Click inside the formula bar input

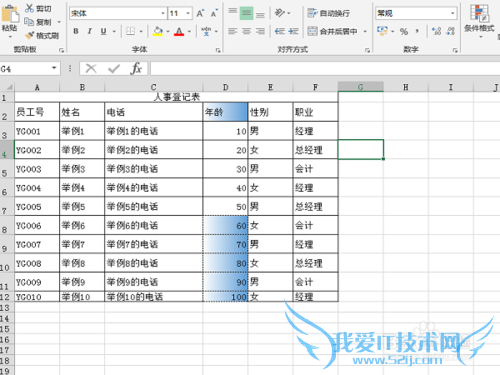coord(325,69)
